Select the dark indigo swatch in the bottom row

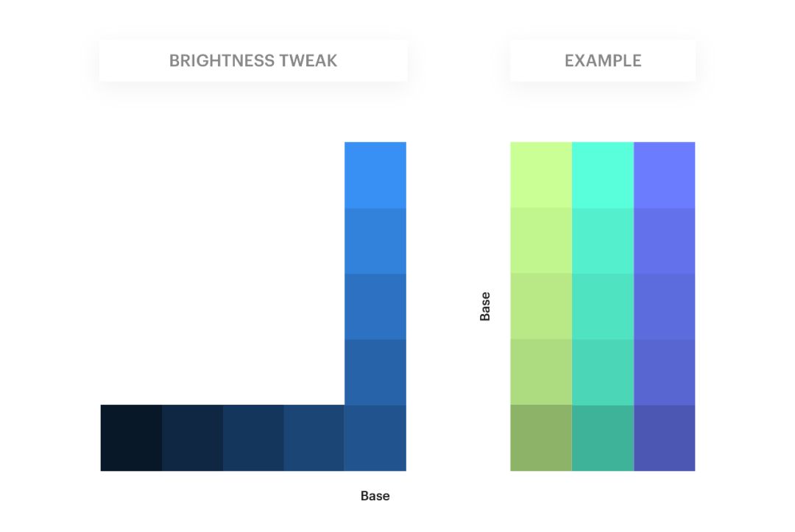(664, 438)
